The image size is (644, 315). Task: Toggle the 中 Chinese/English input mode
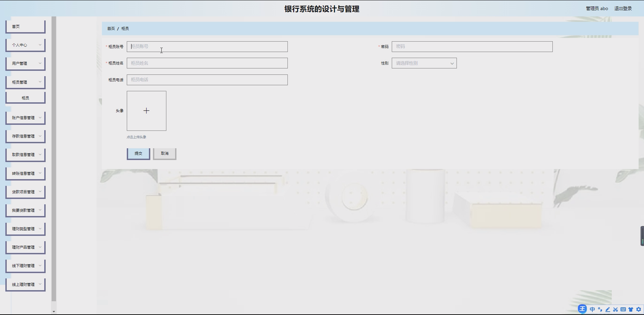coord(592,309)
